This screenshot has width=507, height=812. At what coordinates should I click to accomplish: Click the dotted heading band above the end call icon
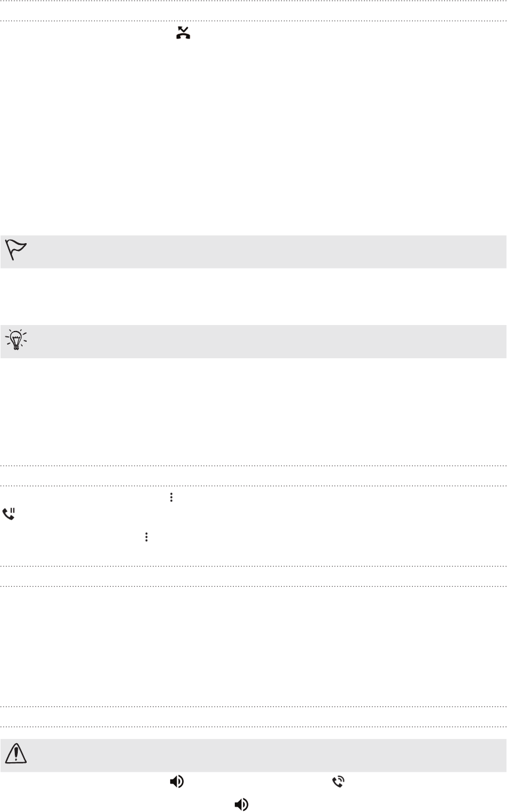(x=253, y=11)
